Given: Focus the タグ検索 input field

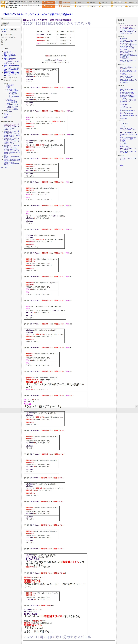Looking at the screenshot, I should click(x=11, y=27).
